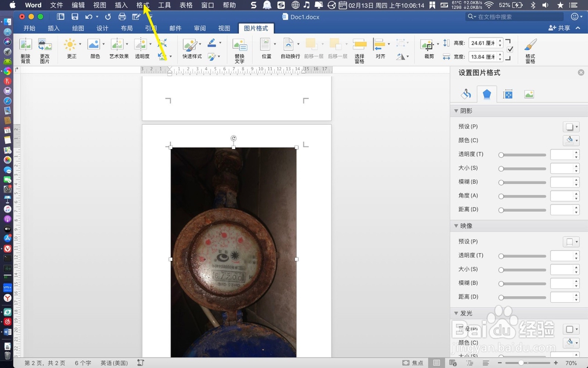The width and height of the screenshot is (588, 368).
Task: Open the Transparency (透明度) tool
Action: pyautogui.click(x=141, y=45)
